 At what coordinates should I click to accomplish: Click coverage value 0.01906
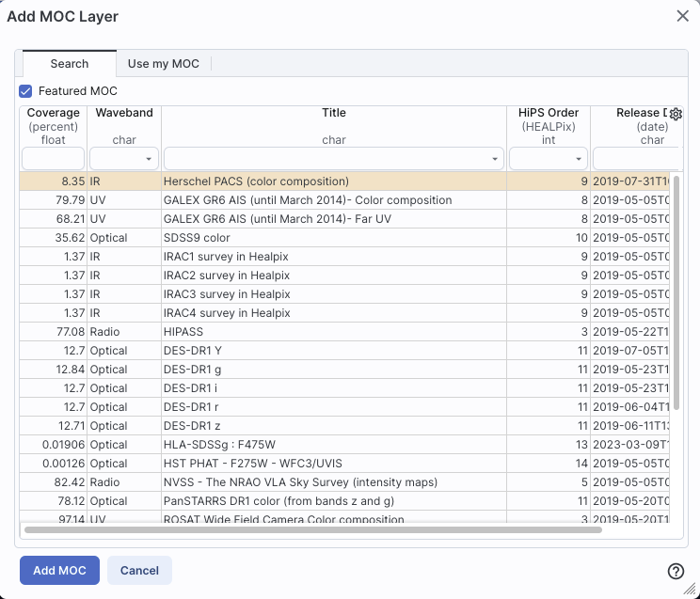click(x=63, y=445)
